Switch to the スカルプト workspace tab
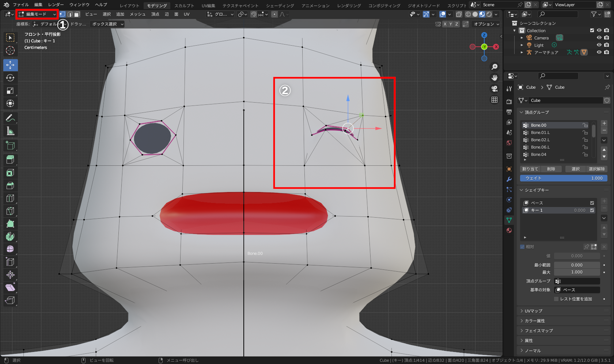 pyautogui.click(x=184, y=5)
